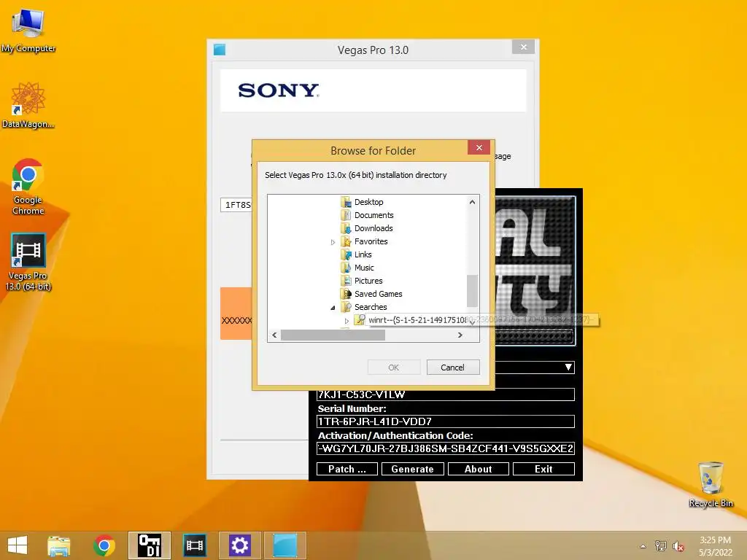This screenshot has width=747, height=560.
Task: Open Chrome from the taskbar
Action: tap(104, 545)
